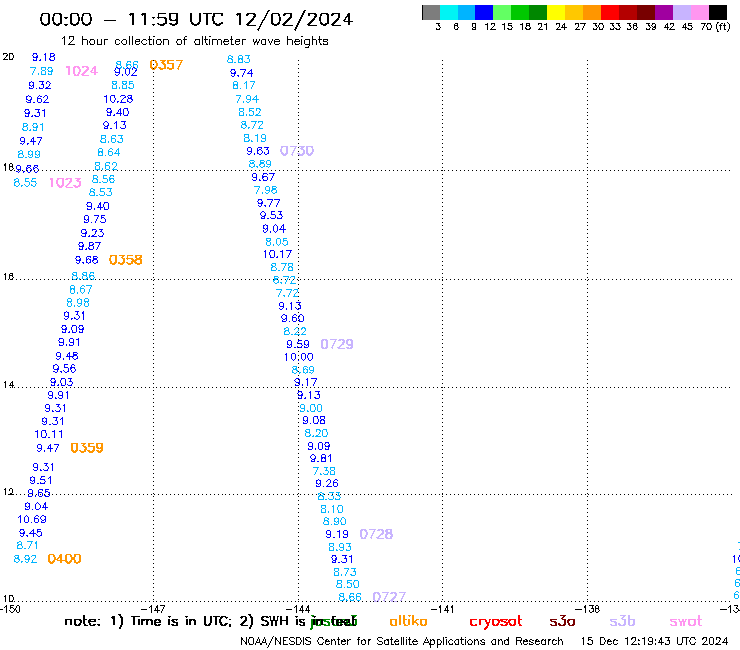Click the orange time label 0400
Image resolution: width=740 pixels, height=650 pixels.
pos(65,558)
